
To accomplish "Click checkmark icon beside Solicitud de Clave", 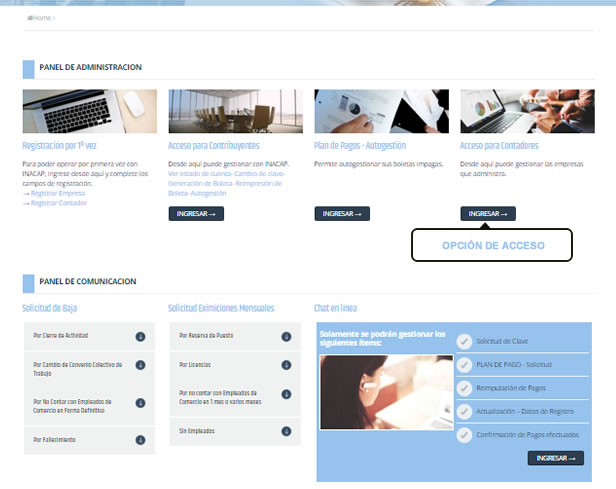I will [x=464, y=341].
